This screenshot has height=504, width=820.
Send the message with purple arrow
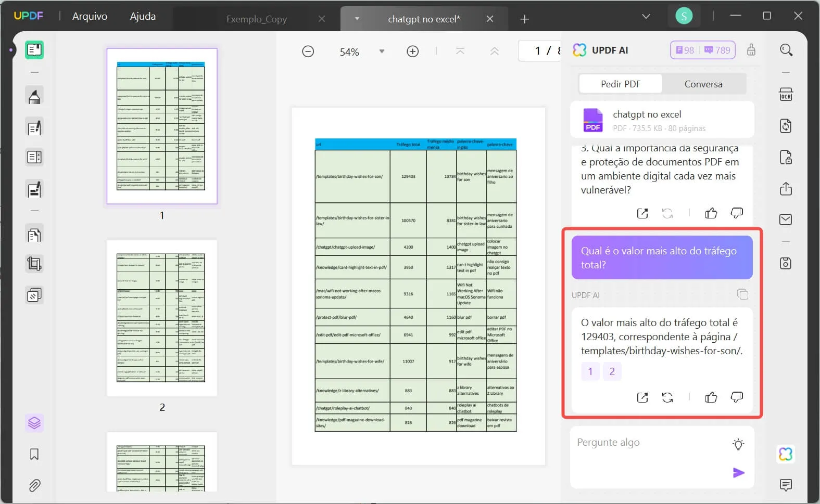(739, 472)
